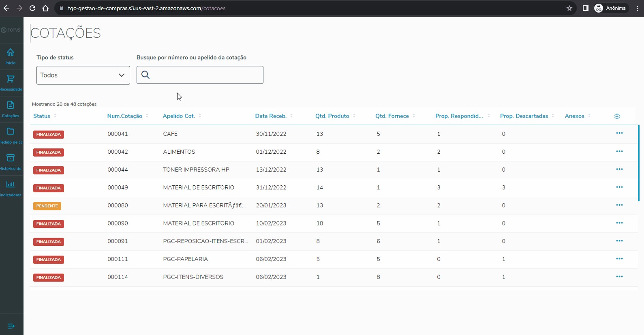Open table column settings gear icon
Viewport: 644px width, 335px height.
(617, 116)
